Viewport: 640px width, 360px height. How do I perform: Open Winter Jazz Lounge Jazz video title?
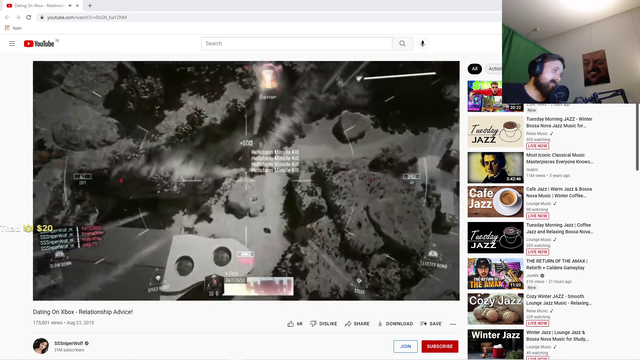click(557, 336)
